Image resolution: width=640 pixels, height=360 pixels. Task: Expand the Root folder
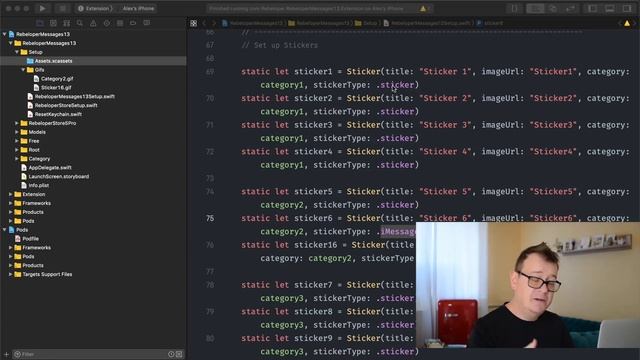coord(17,150)
